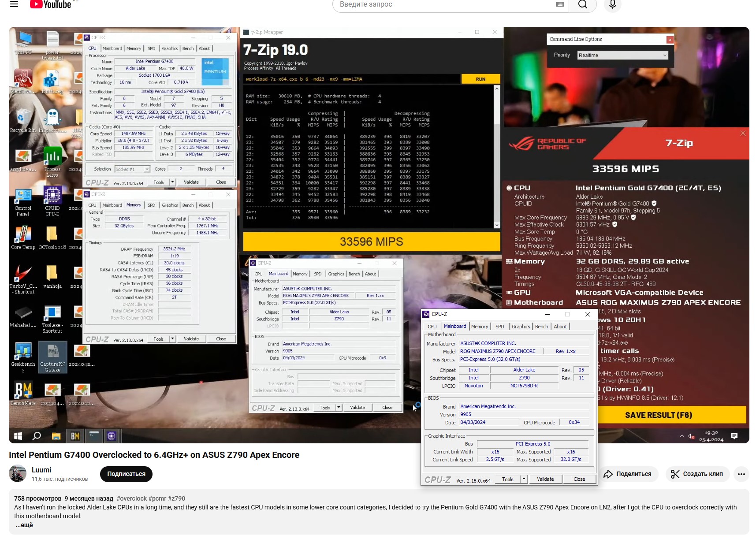Select the CapturePN G2.exe desktop icon
Viewport: 756px width, 535px height.
[52, 357]
